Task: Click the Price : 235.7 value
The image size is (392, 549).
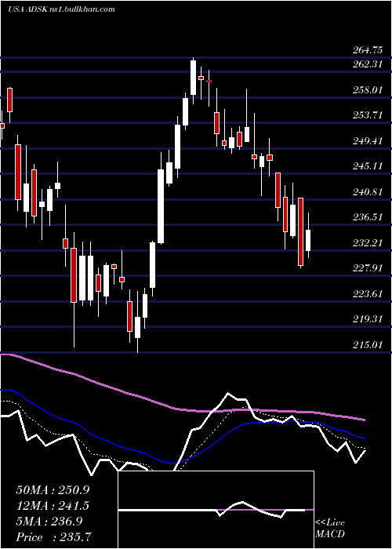Action: 56,537
